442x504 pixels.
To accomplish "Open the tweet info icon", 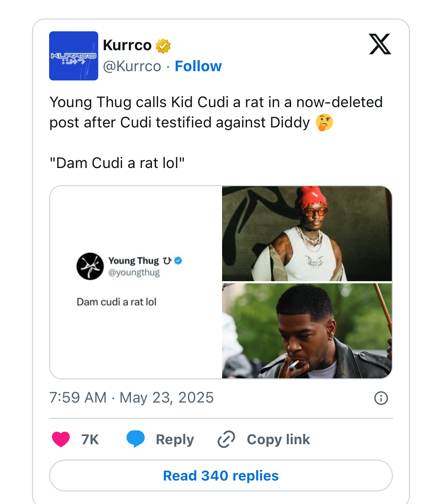I will (381, 398).
